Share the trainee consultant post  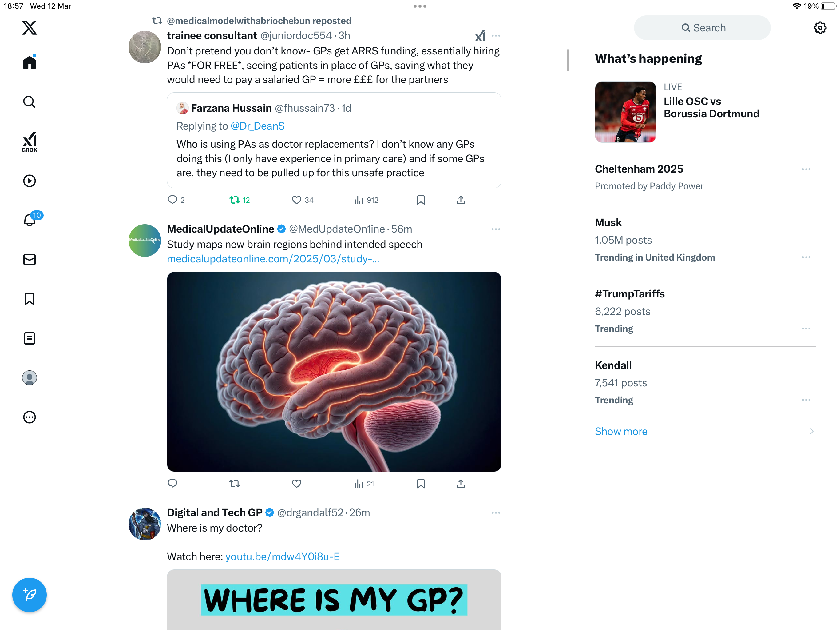tap(461, 200)
